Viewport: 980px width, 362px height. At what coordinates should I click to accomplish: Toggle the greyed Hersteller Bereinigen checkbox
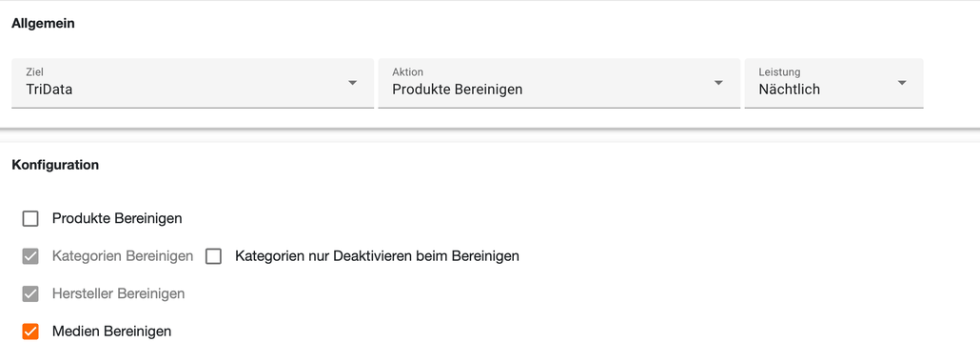(x=30, y=293)
